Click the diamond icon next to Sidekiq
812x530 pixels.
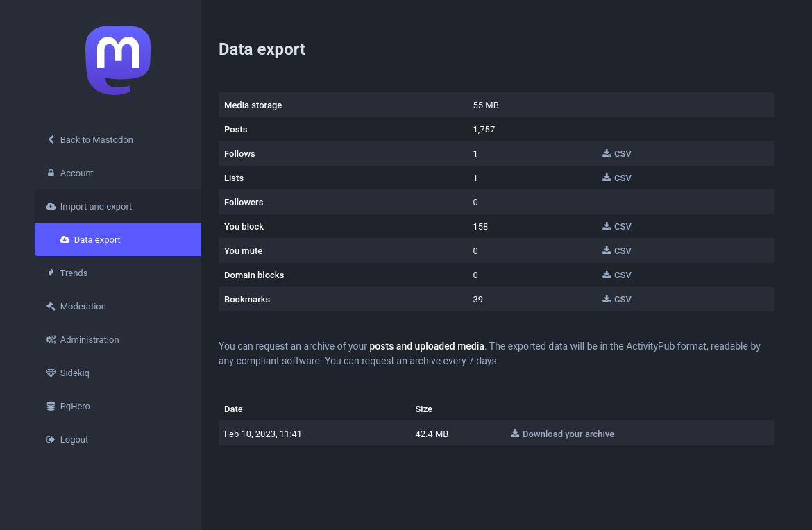[x=51, y=373]
